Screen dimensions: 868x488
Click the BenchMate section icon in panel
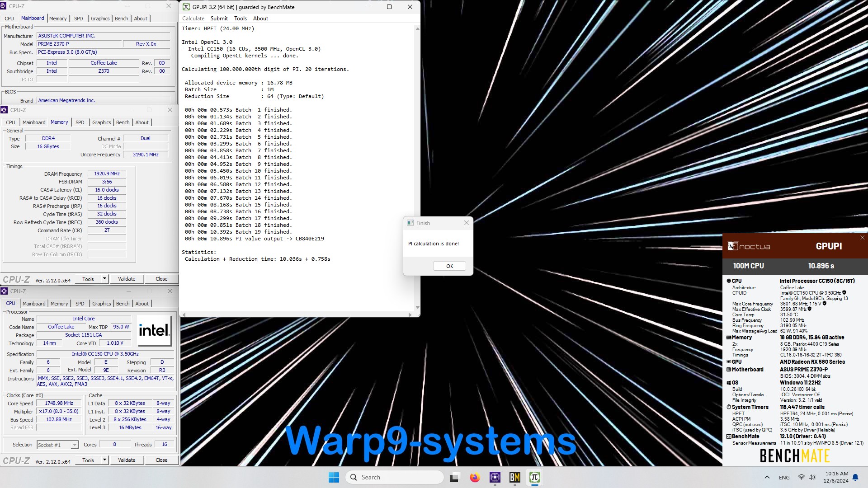coord(729,436)
